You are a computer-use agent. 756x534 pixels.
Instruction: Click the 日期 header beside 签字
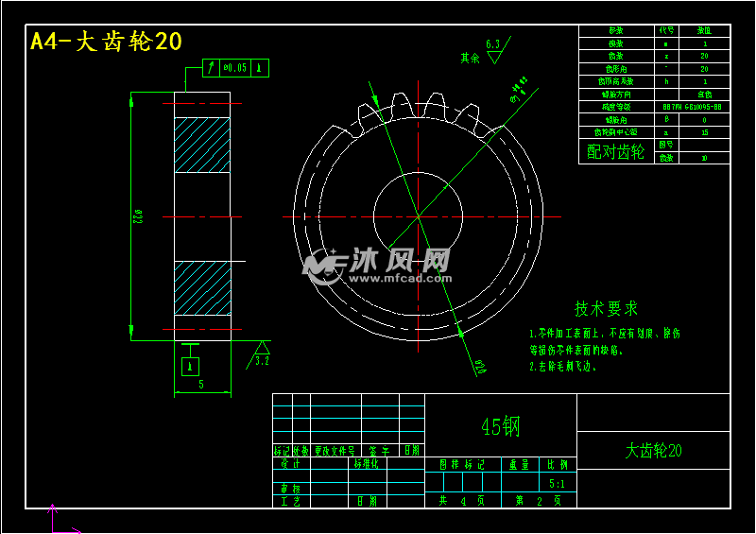pyautogui.click(x=412, y=451)
